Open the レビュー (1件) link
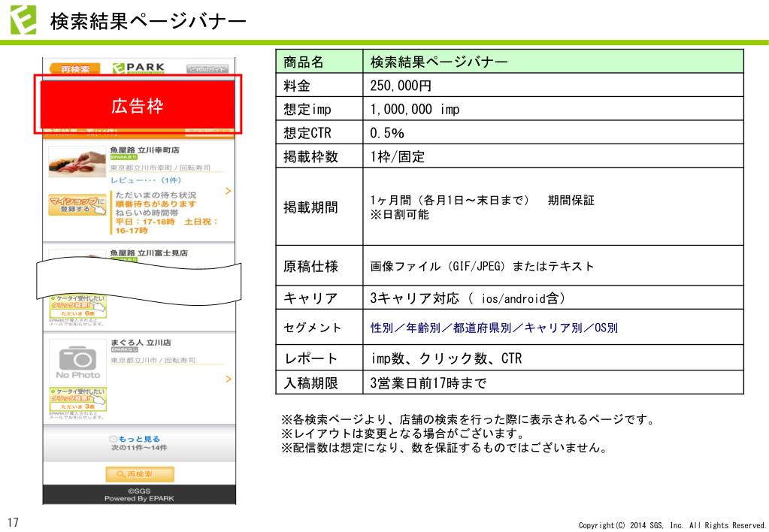The width and height of the screenshot is (769, 532). (x=146, y=180)
